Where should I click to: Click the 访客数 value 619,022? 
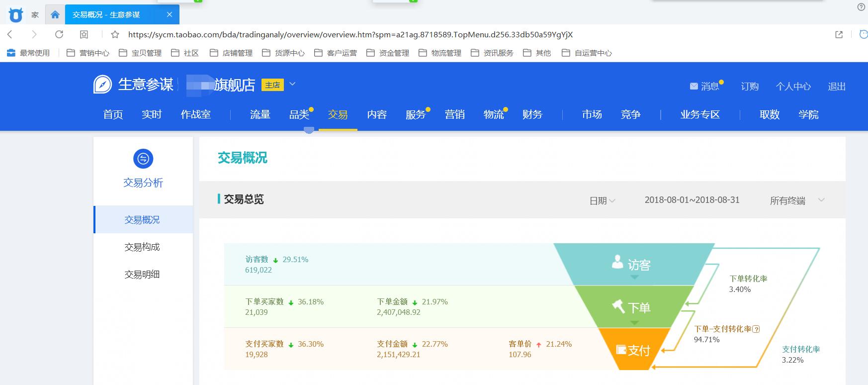tap(259, 270)
